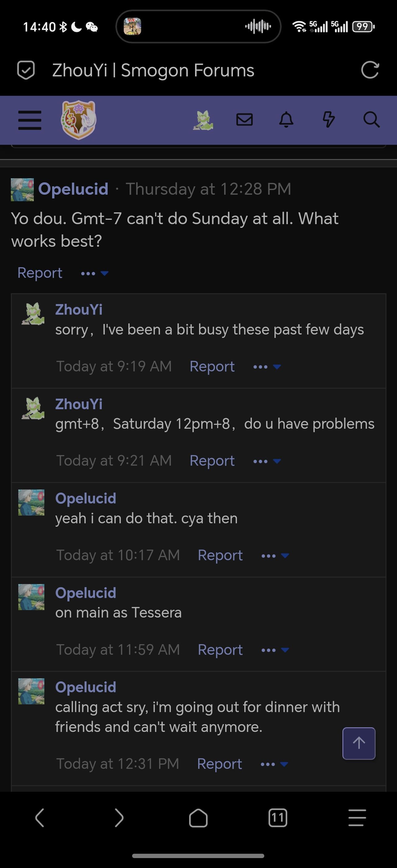Viewport: 397px width, 868px height.
Task: Tap the Smogon Forums shield logo
Action: 78,120
